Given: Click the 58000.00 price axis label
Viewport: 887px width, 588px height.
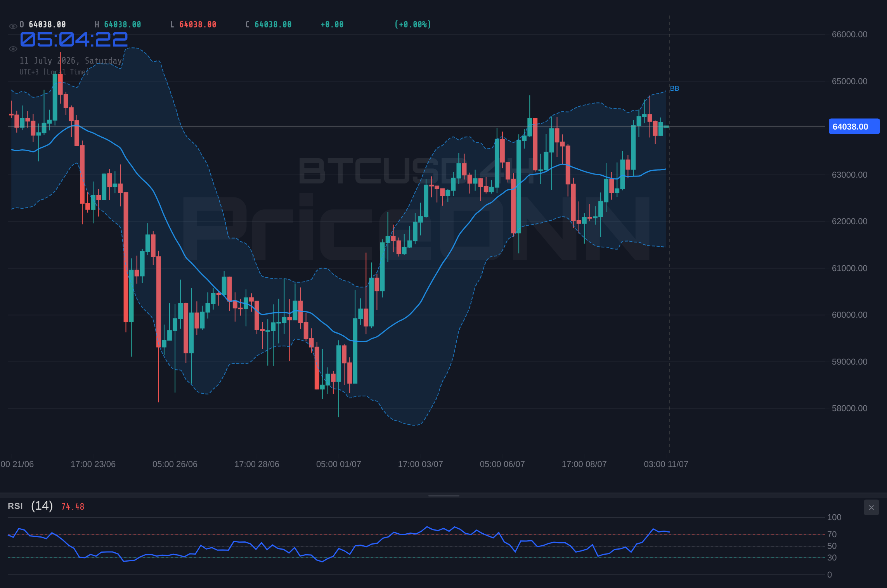Looking at the screenshot, I should point(849,408).
